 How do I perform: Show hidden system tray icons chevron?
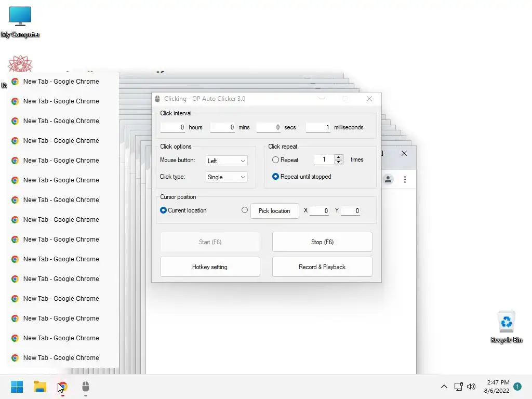tap(444, 387)
